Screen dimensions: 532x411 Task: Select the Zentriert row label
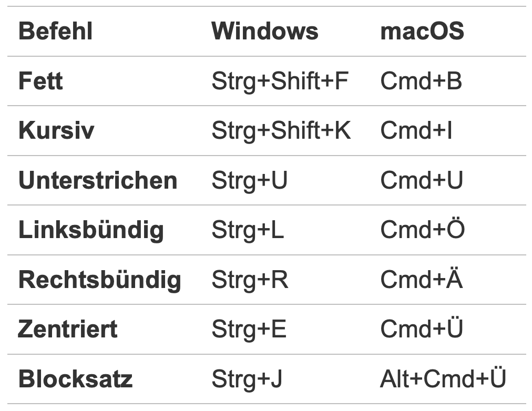tap(68, 330)
